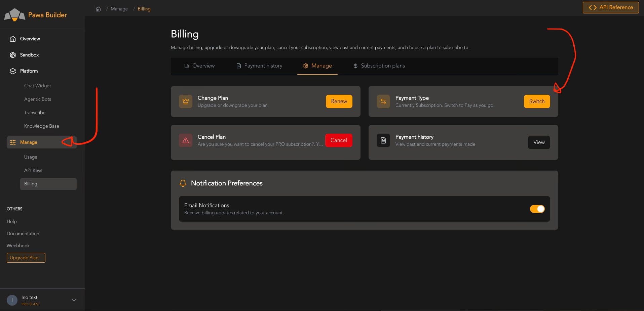Image resolution: width=644 pixels, height=311 pixels.
Task: Open the Payment history tab
Action: pyautogui.click(x=259, y=66)
